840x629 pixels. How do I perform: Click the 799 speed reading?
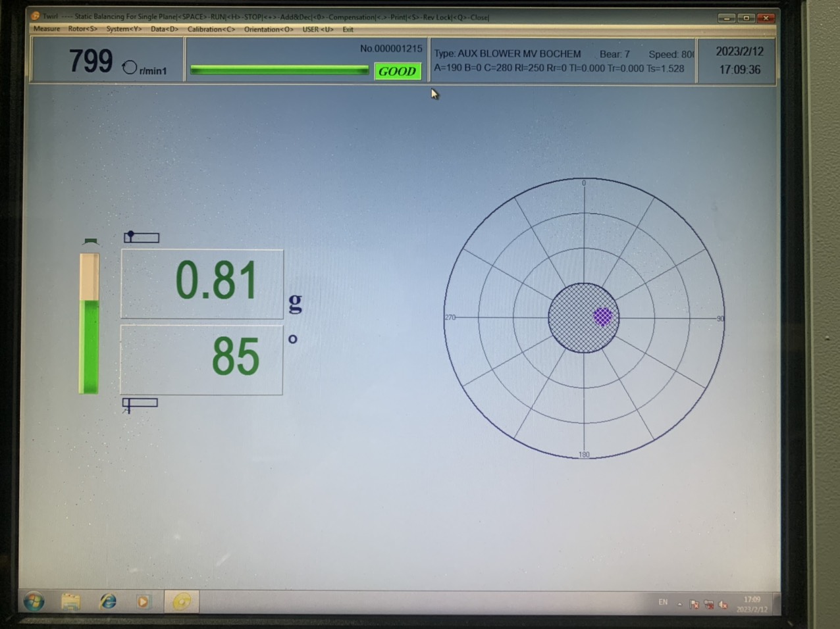(x=91, y=61)
